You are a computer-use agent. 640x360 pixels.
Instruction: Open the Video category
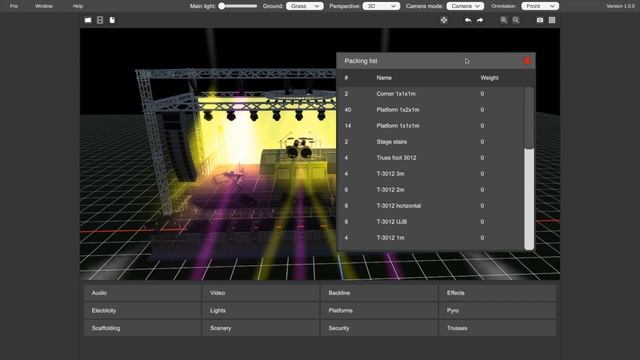pyautogui.click(x=261, y=293)
